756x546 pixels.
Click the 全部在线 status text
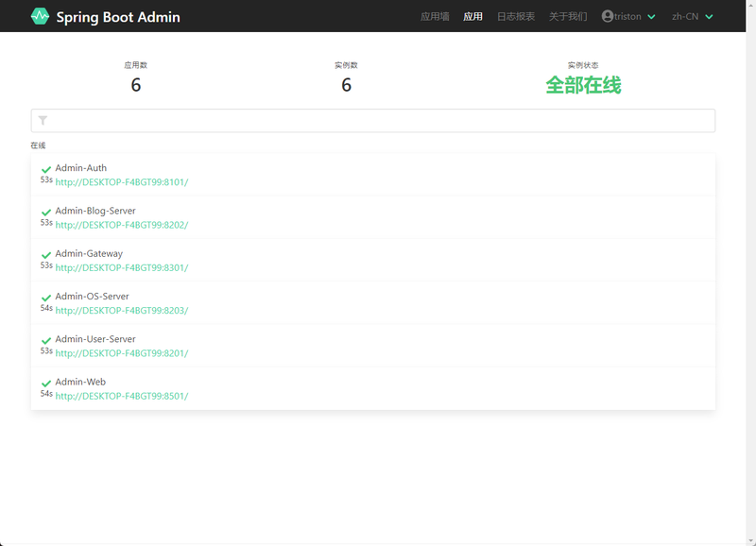pyautogui.click(x=583, y=85)
